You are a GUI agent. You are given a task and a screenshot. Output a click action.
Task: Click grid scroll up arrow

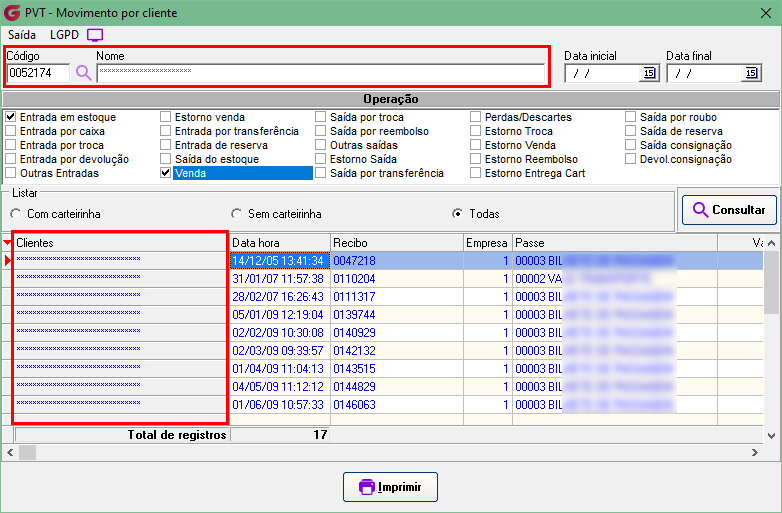772,243
